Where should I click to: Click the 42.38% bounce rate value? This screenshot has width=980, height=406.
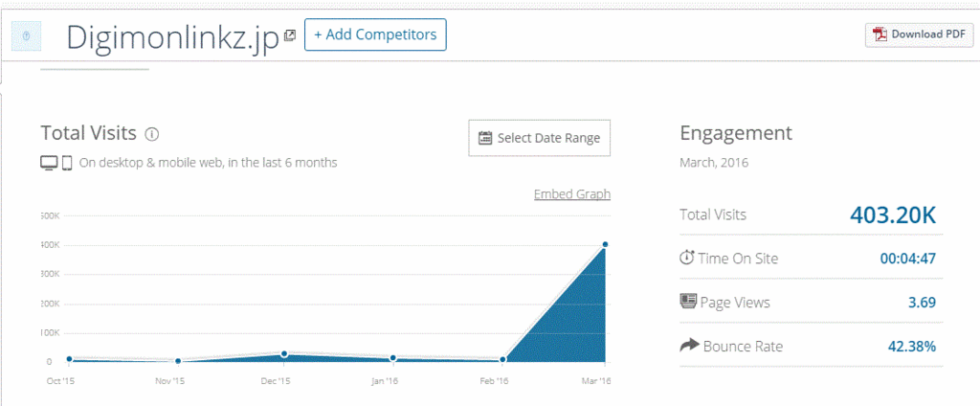(x=912, y=347)
